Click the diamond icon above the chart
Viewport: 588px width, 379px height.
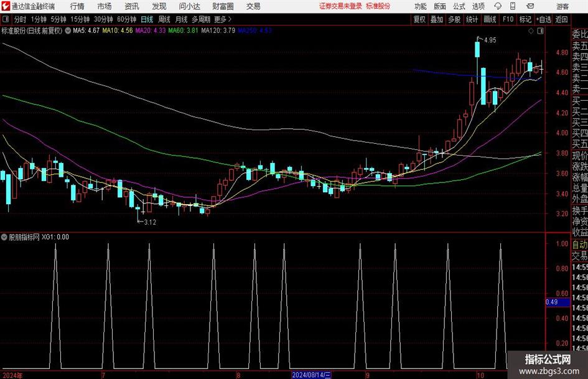click(531, 31)
